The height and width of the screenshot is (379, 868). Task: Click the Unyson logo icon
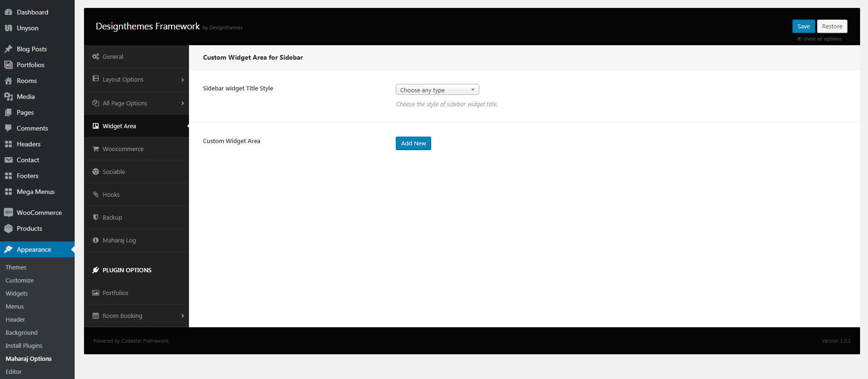point(8,28)
